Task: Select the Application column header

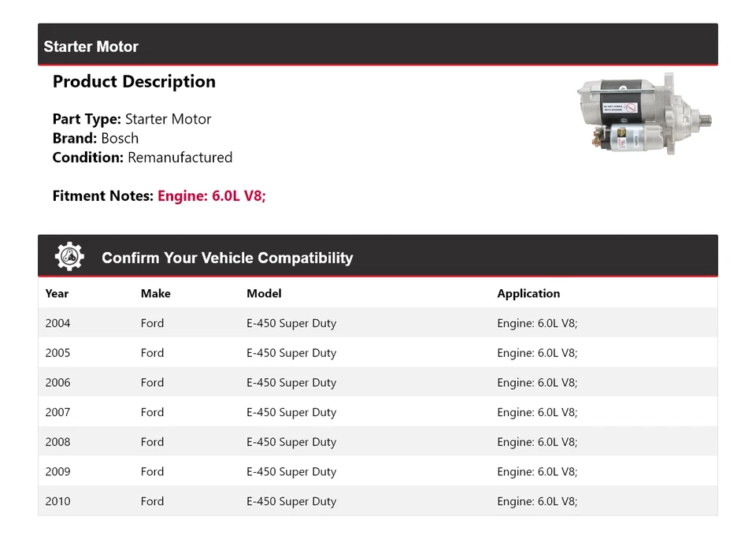Action: pyautogui.click(x=528, y=293)
